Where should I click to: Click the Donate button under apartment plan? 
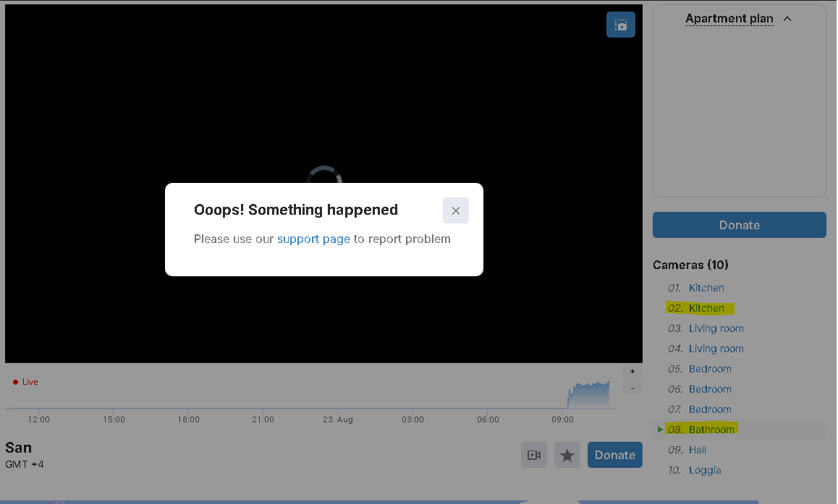(739, 225)
